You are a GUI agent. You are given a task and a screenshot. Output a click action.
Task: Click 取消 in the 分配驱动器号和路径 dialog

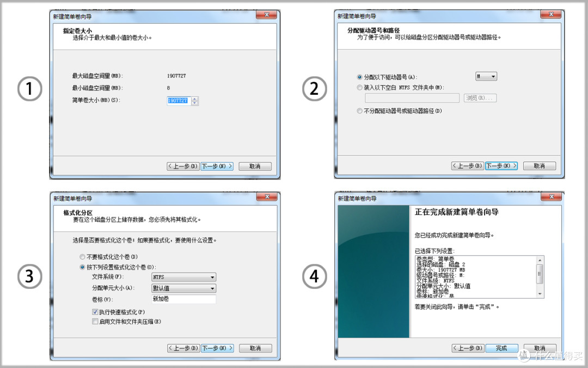pos(539,166)
